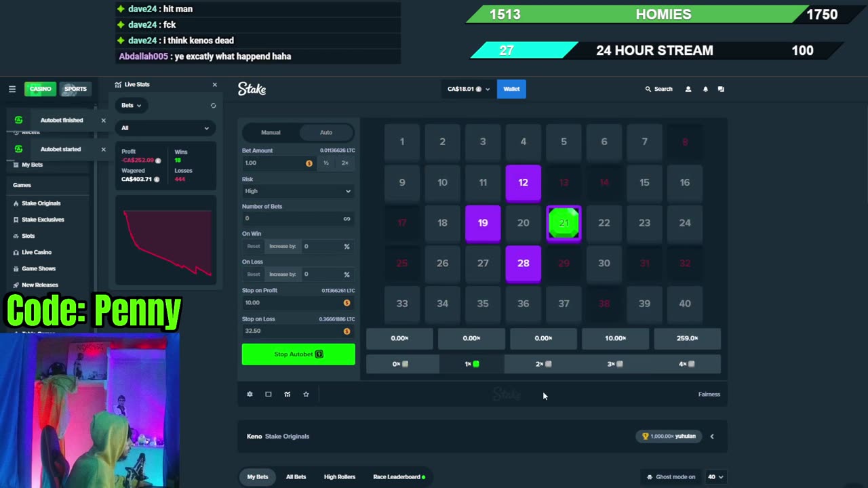
Task: Select the Casino toggle
Action: [x=40, y=89]
